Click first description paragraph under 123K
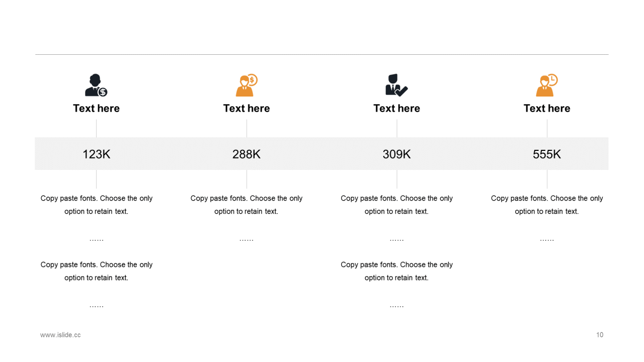 point(96,205)
